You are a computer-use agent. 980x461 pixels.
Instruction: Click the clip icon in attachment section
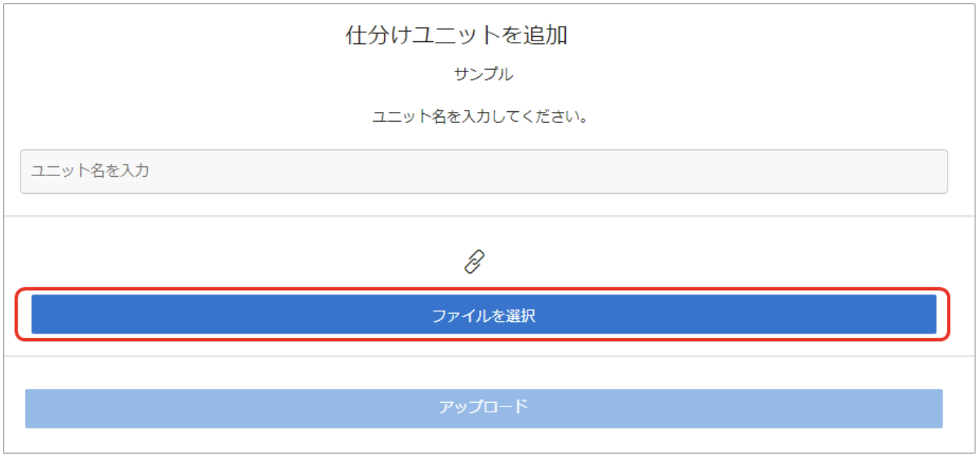(475, 261)
